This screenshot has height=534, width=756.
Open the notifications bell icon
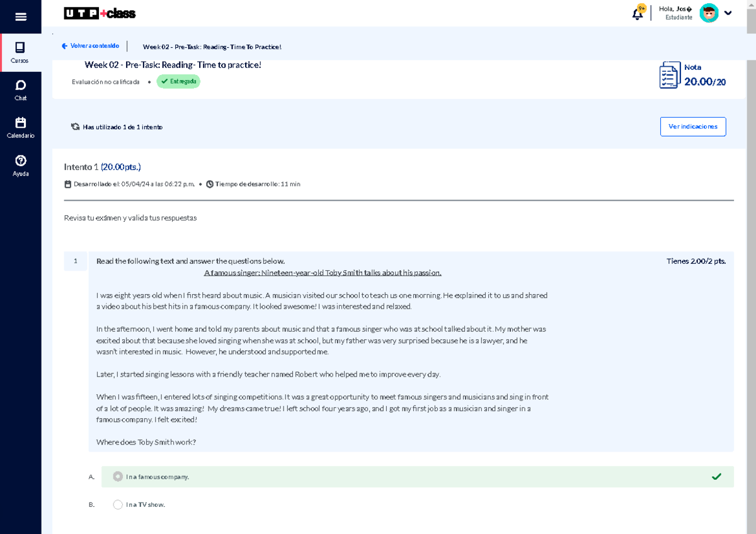[638, 14]
